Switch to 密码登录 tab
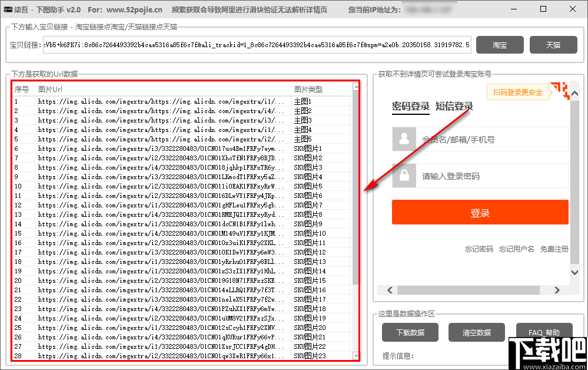The image size is (588, 370). point(411,106)
